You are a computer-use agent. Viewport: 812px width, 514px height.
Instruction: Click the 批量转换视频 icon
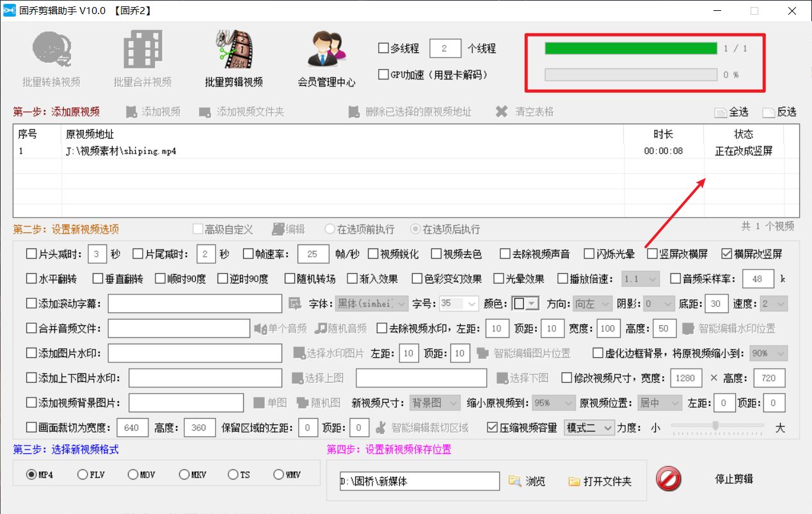[51, 50]
